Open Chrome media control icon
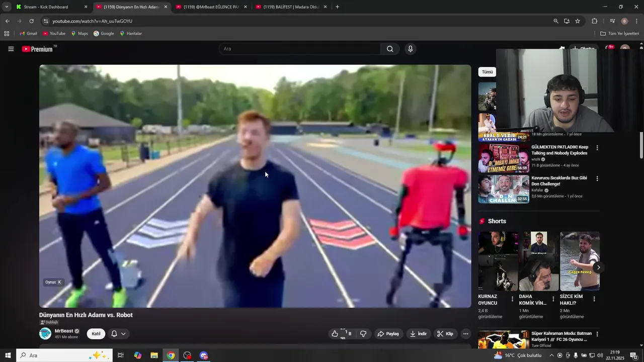 (612, 21)
